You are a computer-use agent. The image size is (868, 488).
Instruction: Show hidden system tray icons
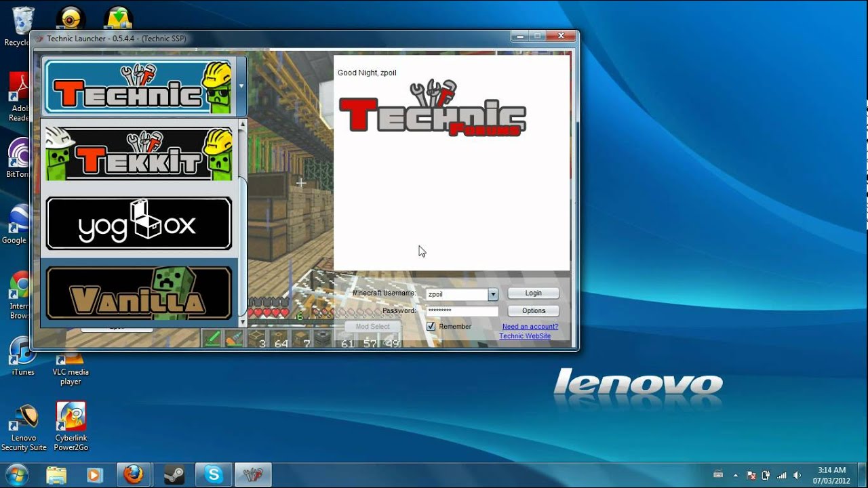pos(736,475)
